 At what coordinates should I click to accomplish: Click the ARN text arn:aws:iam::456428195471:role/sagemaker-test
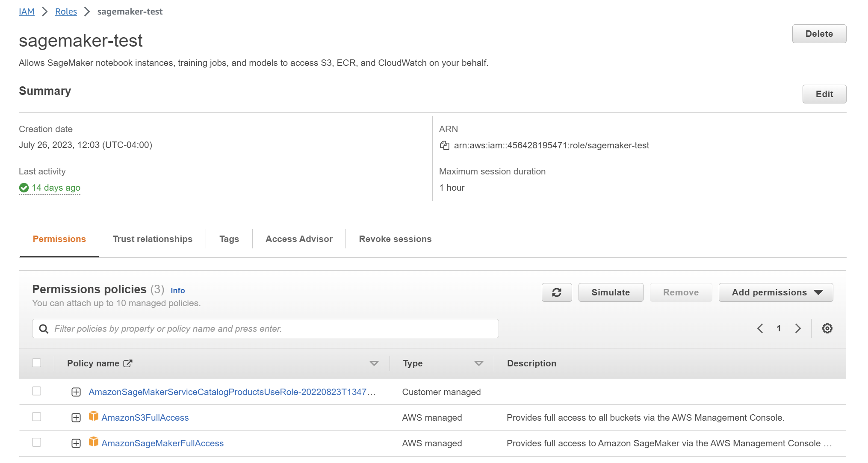click(552, 145)
